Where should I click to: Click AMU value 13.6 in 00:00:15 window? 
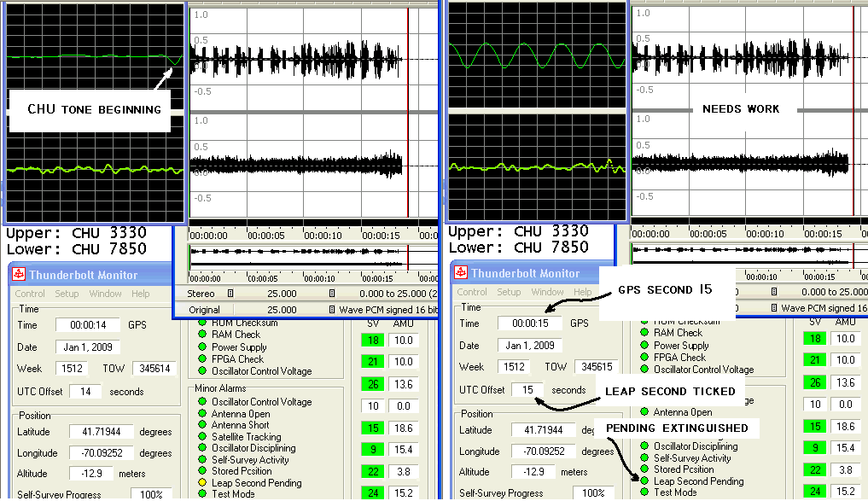(x=845, y=382)
